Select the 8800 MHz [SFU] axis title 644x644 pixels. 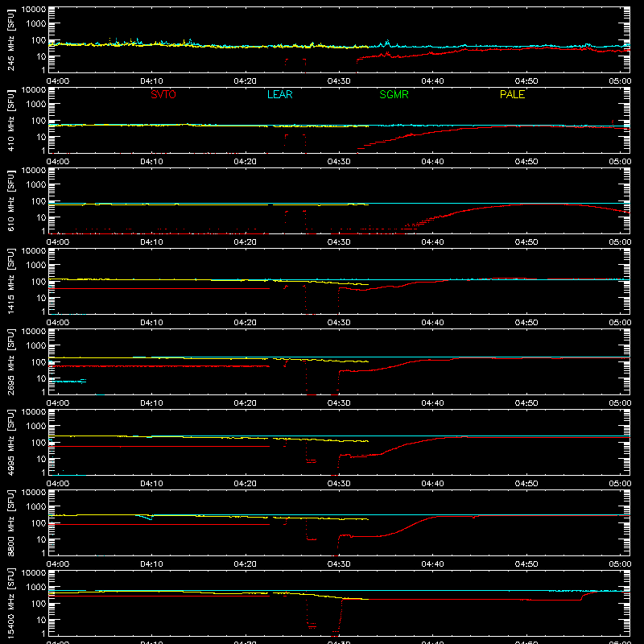click(x=11, y=522)
